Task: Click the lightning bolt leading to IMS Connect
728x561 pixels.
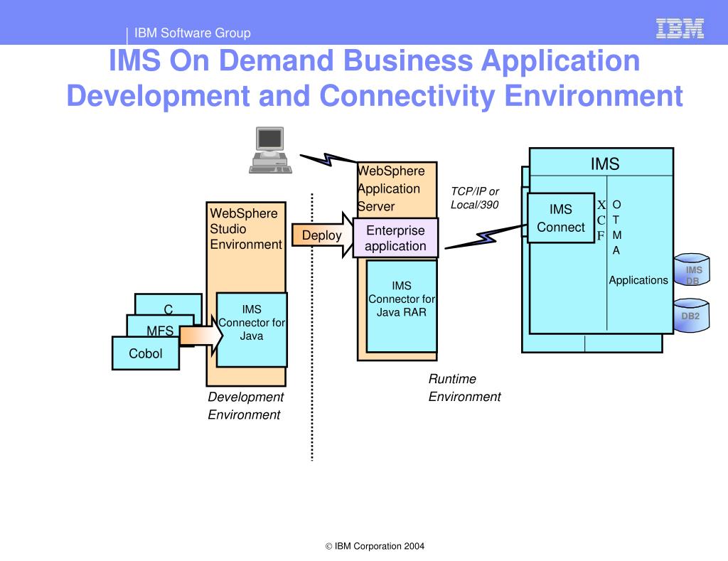Action: pos(486,237)
